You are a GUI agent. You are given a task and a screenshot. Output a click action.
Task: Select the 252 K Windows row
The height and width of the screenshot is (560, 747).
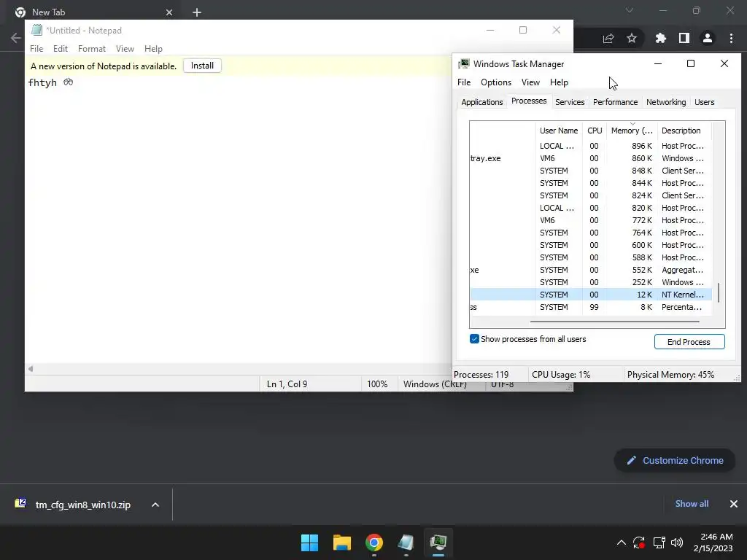(x=591, y=282)
